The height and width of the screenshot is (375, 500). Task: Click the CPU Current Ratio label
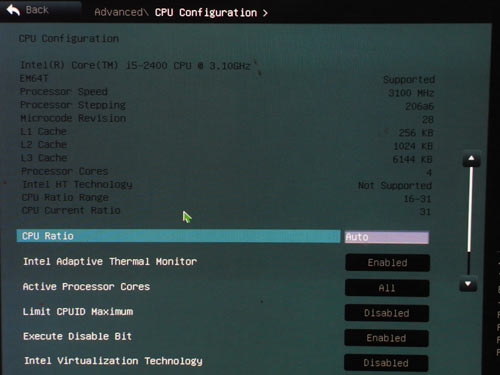point(71,211)
